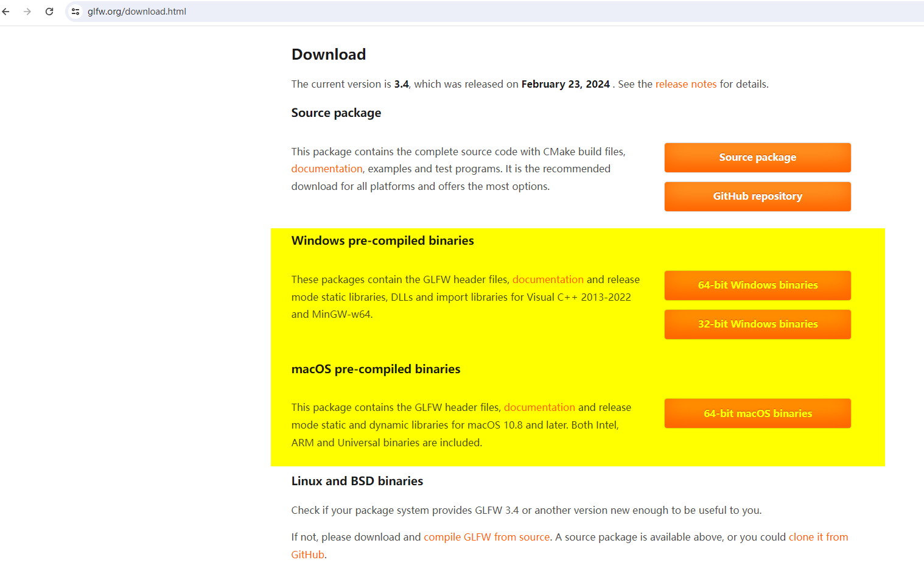Follow the clone it from GitHub link

pyautogui.click(x=818, y=537)
